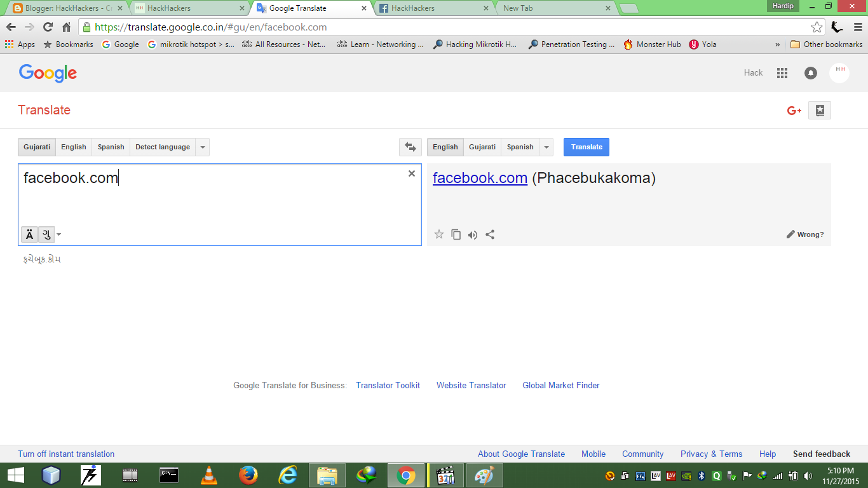868x488 pixels.
Task: Click the Hack profile name link
Action: tap(753, 72)
